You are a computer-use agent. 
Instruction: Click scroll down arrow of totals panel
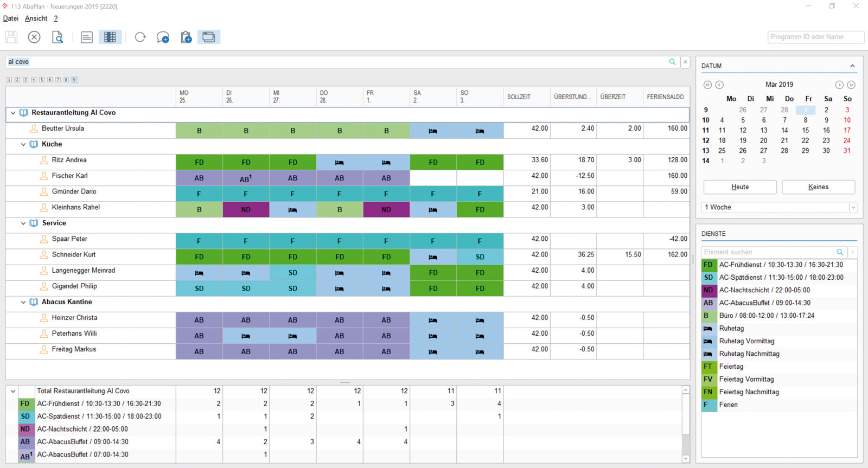point(686,459)
